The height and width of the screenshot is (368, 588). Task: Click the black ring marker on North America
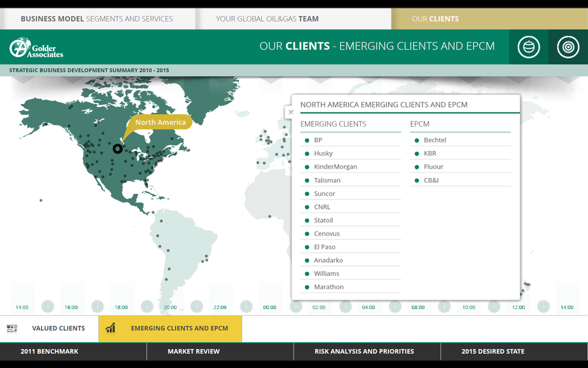point(118,149)
